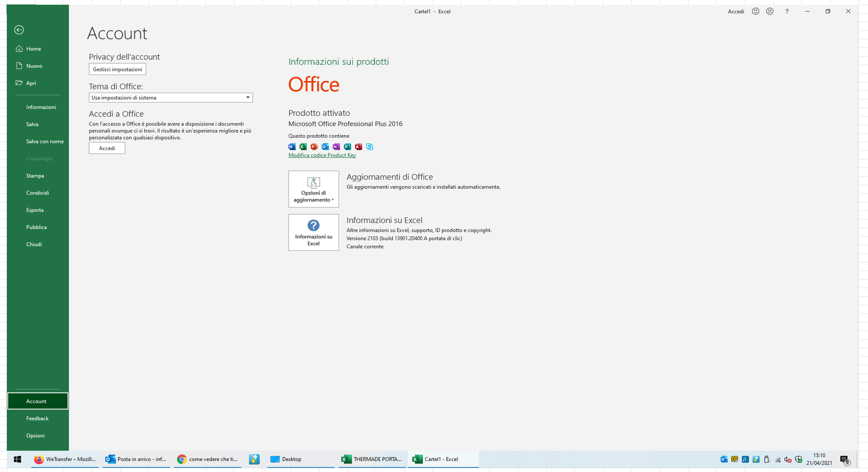The height and width of the screenshot is (472, 868).
Task: Send a frown with the sad face icon
Action: pos(770,11)
